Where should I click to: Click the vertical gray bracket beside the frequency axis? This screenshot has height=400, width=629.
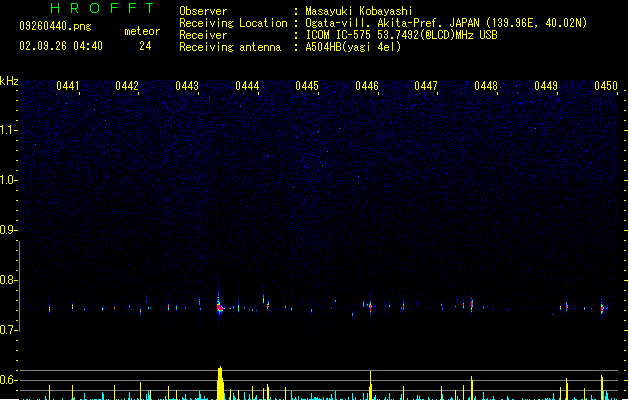[x=19, y=286]
